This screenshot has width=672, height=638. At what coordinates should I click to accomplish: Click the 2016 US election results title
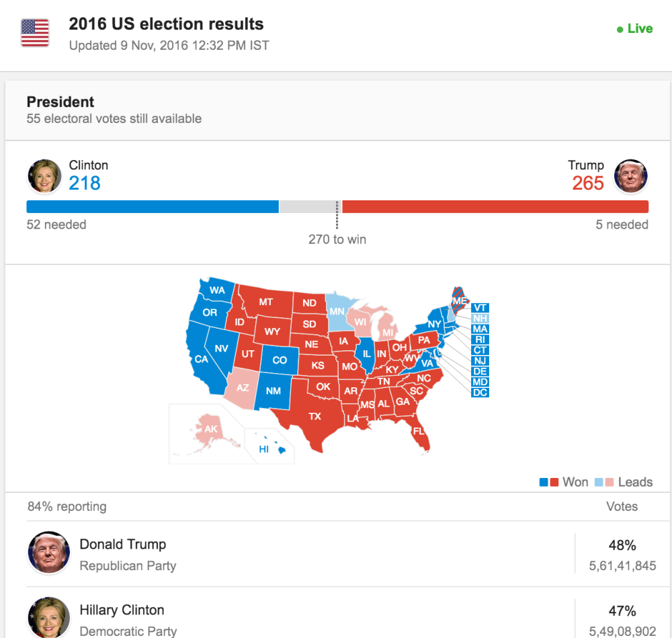(x=165, y=24)
